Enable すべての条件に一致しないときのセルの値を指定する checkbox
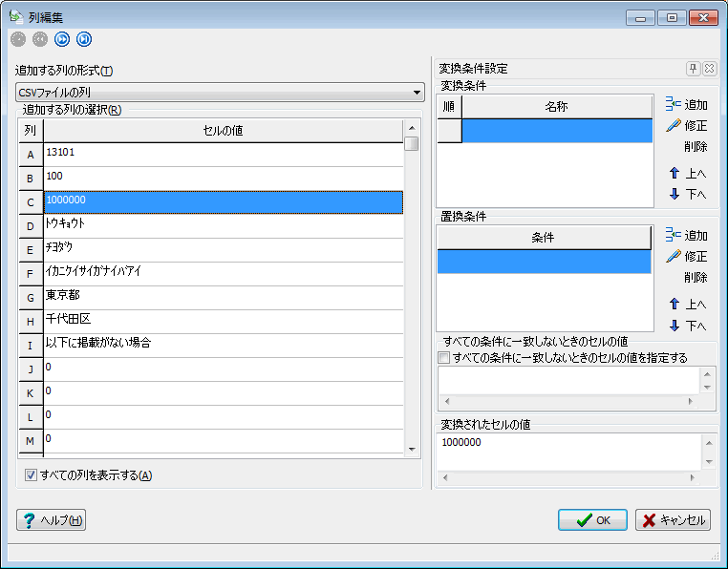The image size is (728, 569). [x=443, y=358]
